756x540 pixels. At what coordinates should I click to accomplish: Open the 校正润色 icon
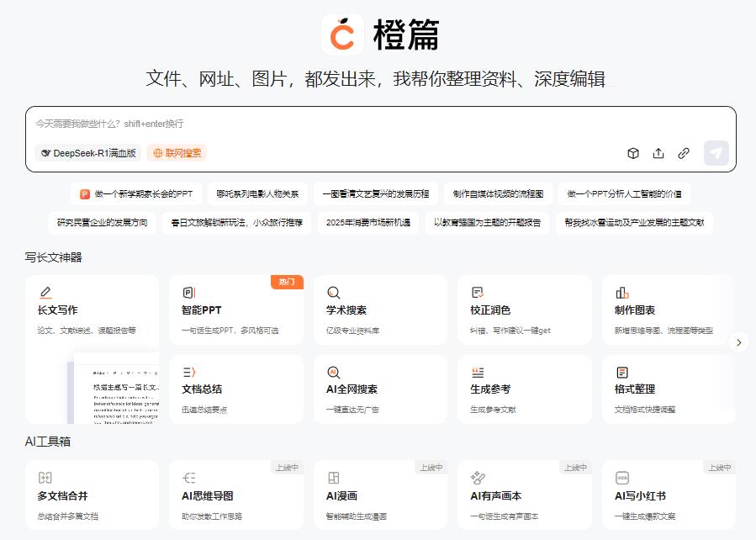click(x=478, y=292)
